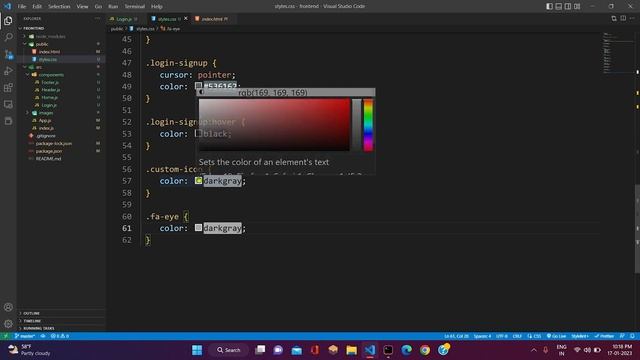
Task: Open the Source Control view
Action: 8,54
